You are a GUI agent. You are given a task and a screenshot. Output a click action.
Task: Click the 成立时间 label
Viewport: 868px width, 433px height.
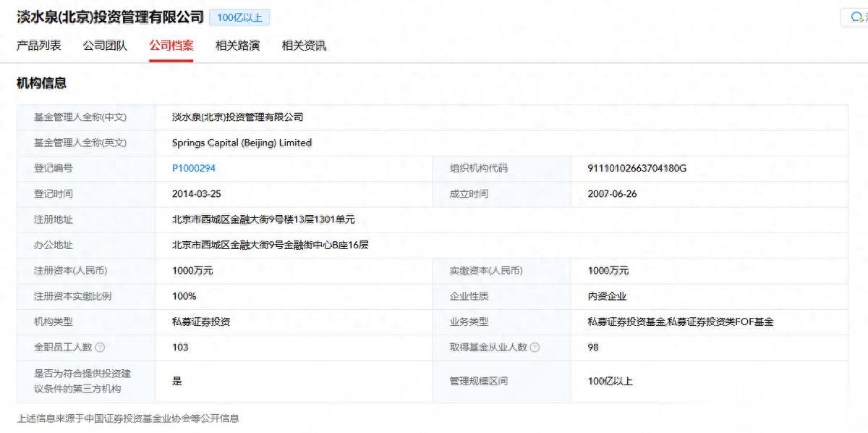click(x=469, y=194)
